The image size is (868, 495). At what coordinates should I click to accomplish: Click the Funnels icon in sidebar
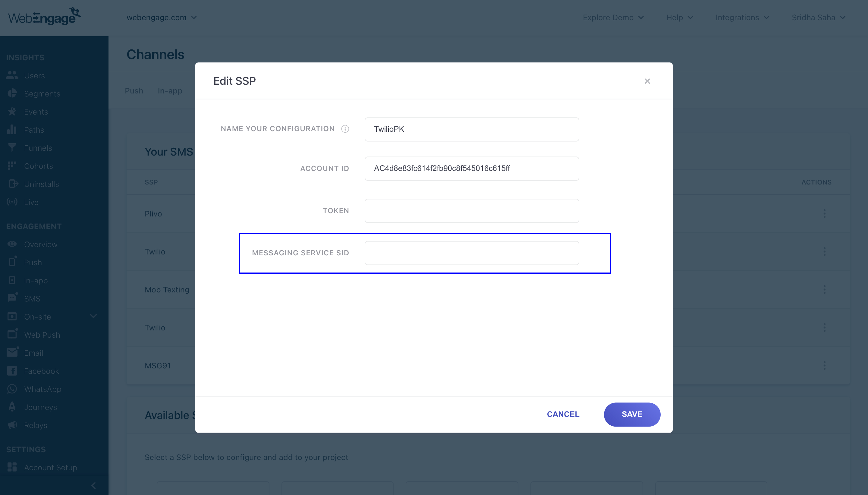click(x=12, y=148)
